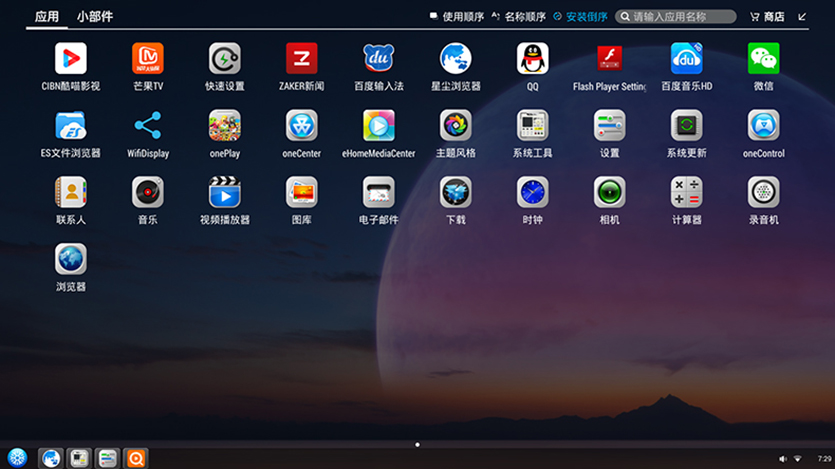
Task: Click the Wi-Fi signal icon in tray
Action: [x=798, y=459]
